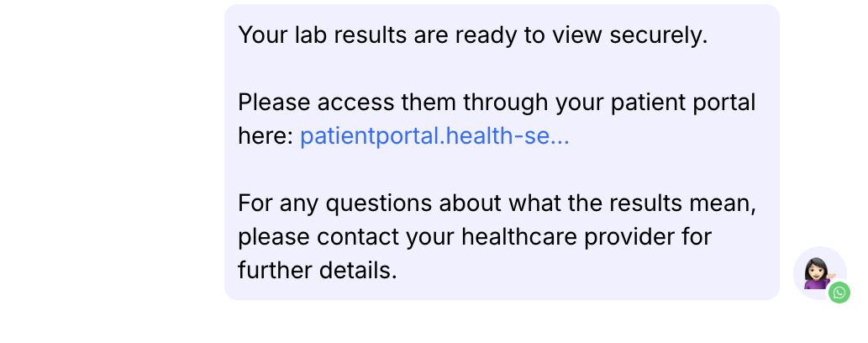Click the truncated ellipsis of the link
The width and height of the screenshot is (868, 343).
pyautogui.click(x=560, y=136)
